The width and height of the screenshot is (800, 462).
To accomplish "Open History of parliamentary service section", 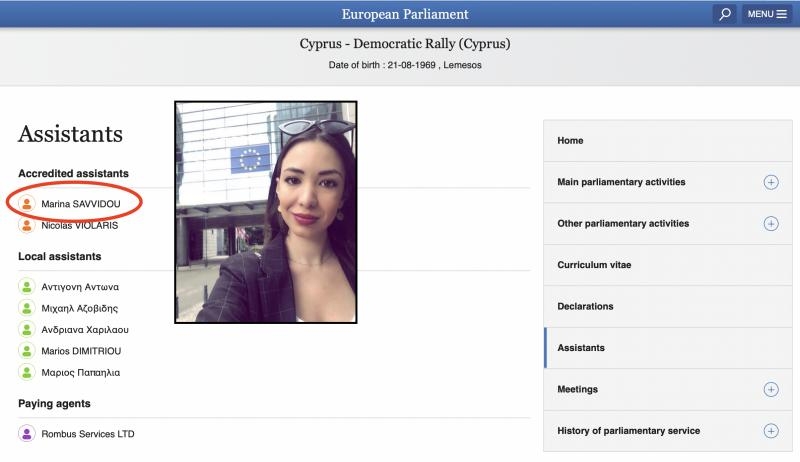I will (668, 431).
